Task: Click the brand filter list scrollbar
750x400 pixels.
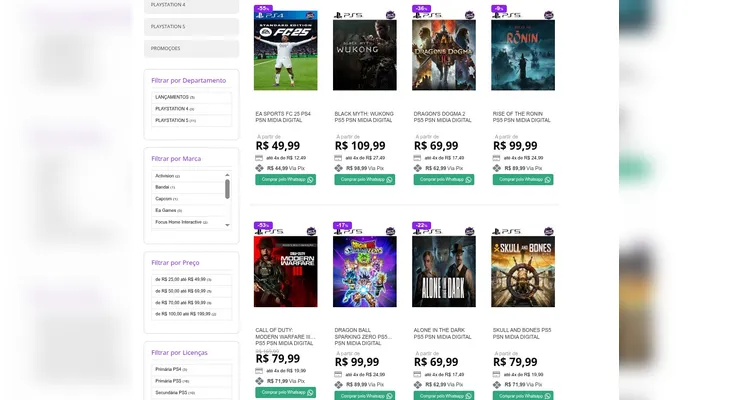Action: coord(227,188)
